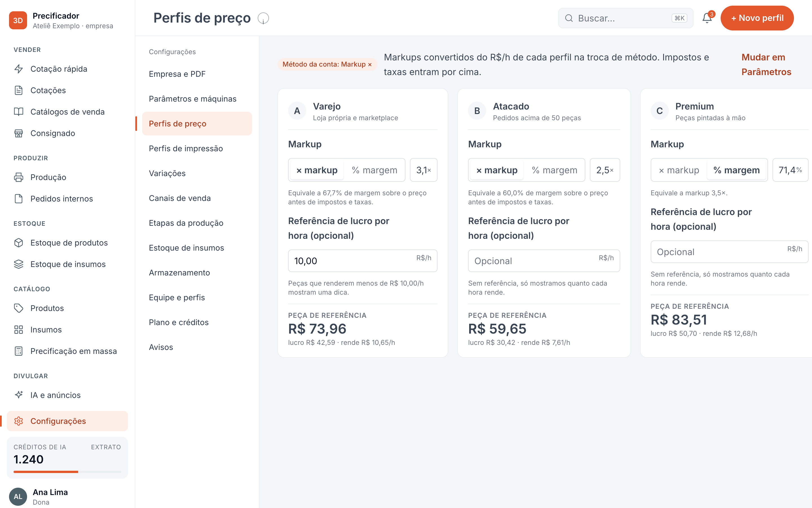Open Parâmetros e máquinas settings
812x508 pixels.
point(197,99)
